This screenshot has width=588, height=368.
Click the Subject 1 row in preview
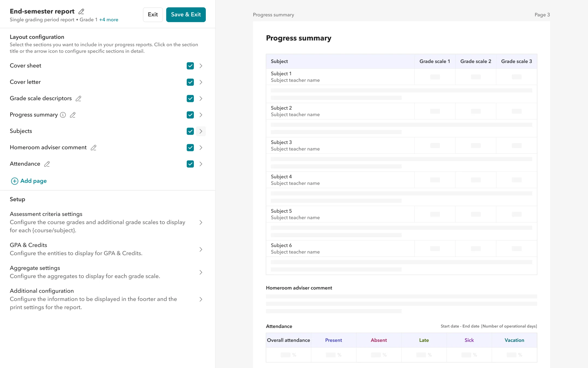click(x=402, y=77)
